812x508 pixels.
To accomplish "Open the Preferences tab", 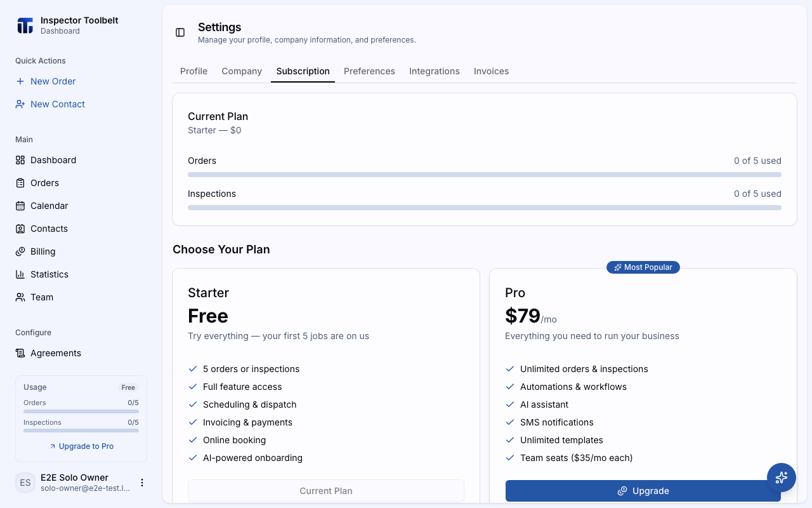I will (369, 71).
